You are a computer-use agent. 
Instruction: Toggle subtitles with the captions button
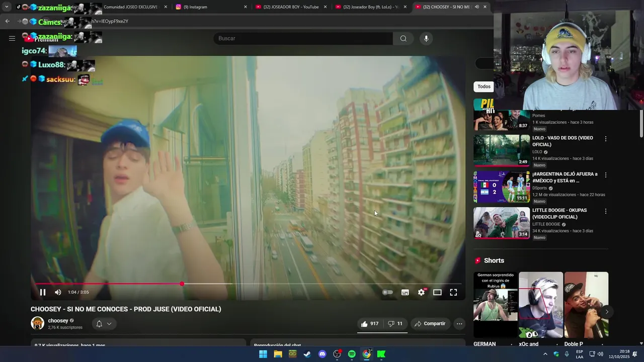coord(405,292)
